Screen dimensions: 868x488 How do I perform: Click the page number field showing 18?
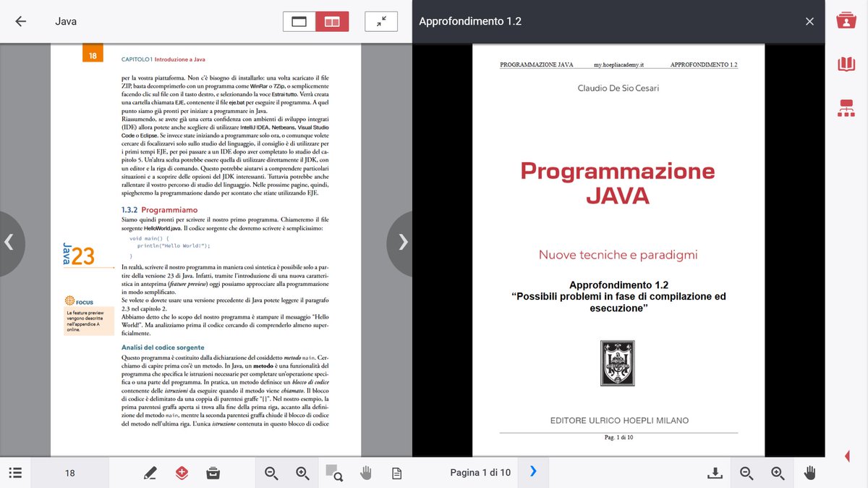pos(70,473)
